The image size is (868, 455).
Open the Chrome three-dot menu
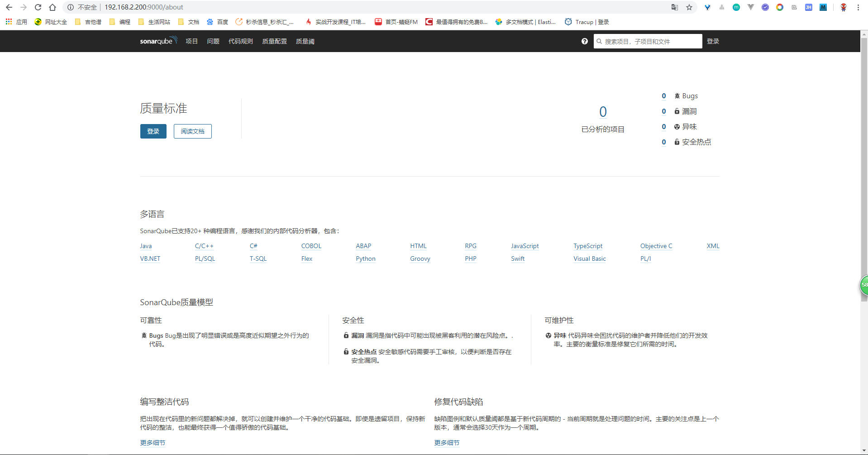click(858, 7)
